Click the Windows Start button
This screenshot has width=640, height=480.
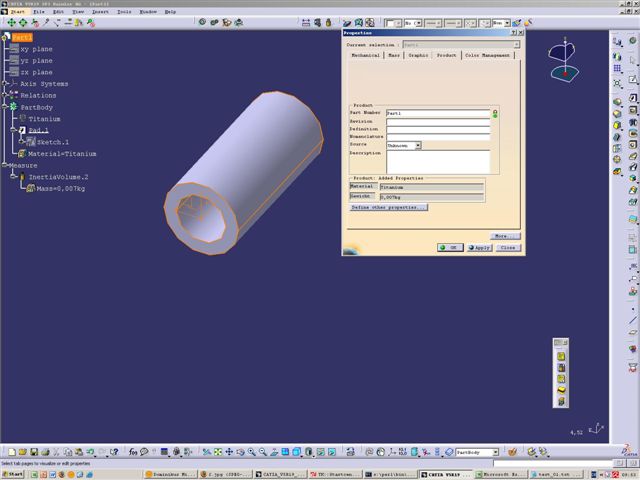(13, 474)
